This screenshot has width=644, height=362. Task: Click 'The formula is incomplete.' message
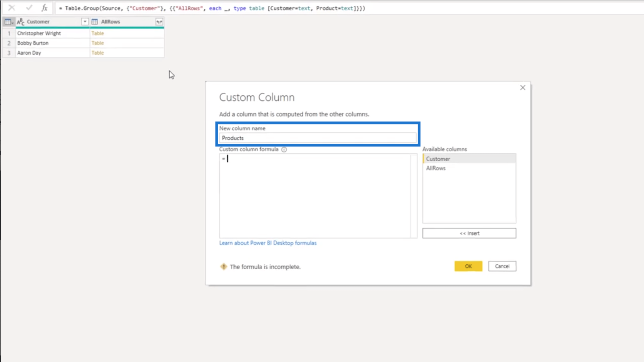[265, 267]
